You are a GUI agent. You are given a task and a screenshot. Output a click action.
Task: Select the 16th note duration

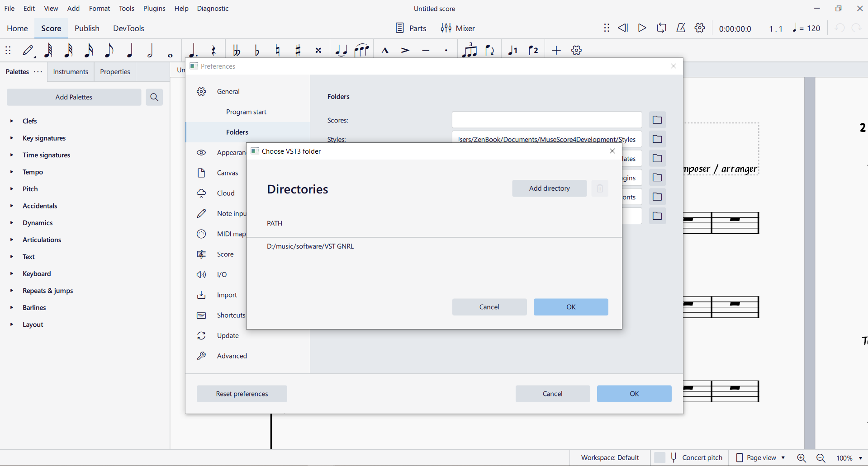[x=89, y=51]
